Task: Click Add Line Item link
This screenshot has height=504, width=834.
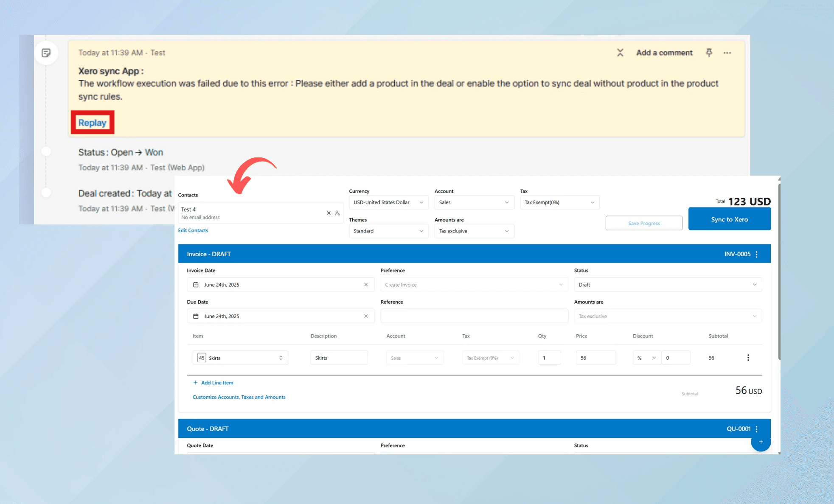Action: click(x=217, y=383)
